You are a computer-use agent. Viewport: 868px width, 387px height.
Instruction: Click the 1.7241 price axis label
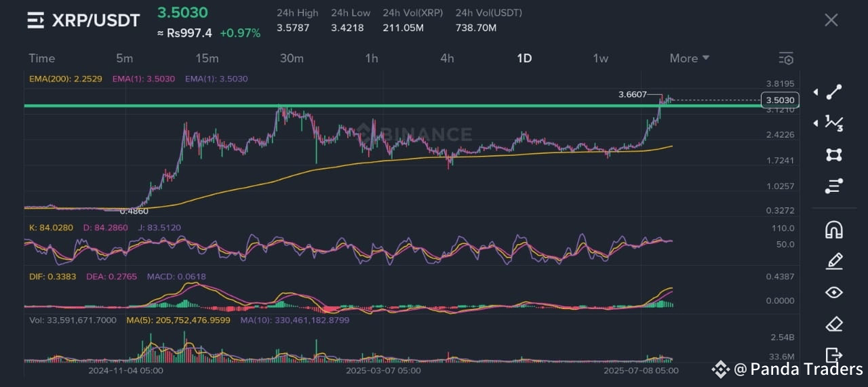click(780, 161)
